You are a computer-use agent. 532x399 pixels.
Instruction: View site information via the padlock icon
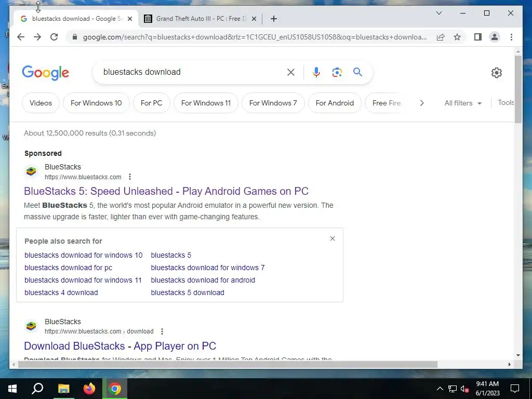[75, 37]
